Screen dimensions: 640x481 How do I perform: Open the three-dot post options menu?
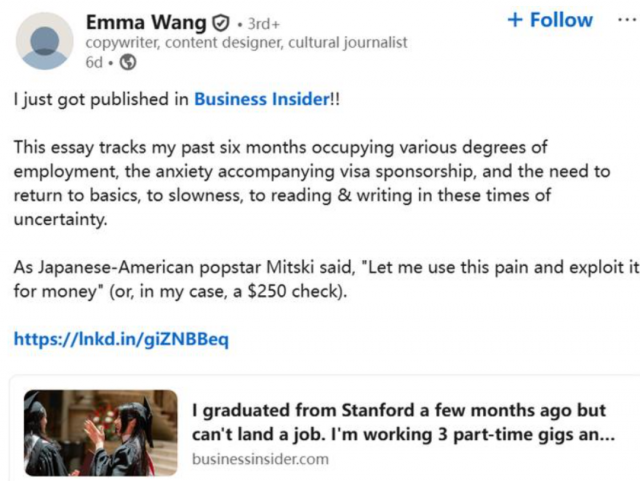[x=626, y=20]
